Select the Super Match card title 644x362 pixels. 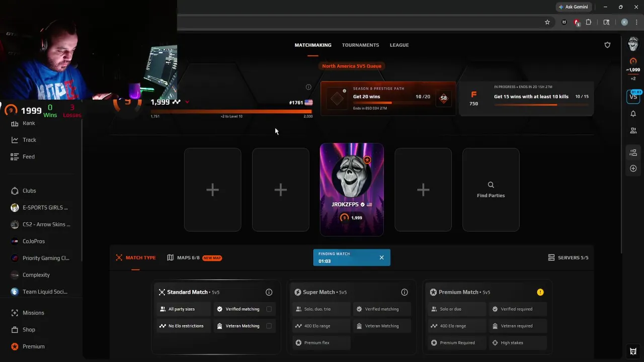point(318,292)
